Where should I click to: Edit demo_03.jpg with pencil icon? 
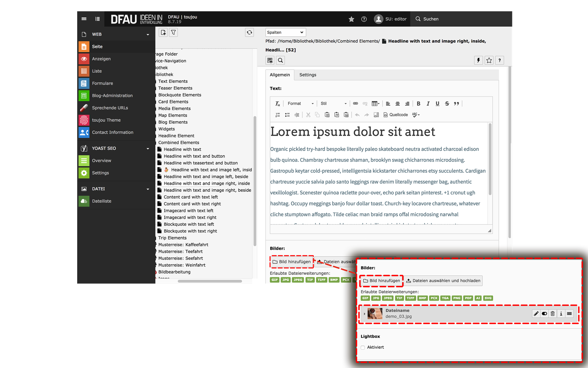tap(536, 313)
